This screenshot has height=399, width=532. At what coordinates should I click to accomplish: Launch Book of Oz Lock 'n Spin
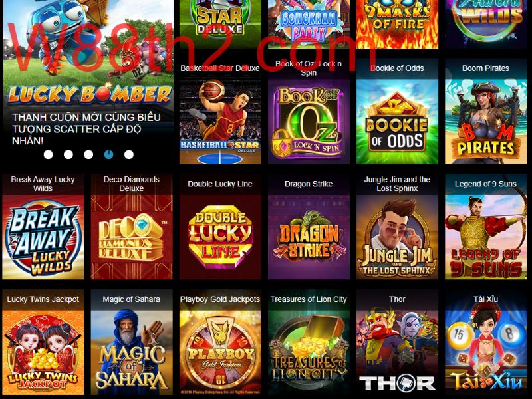click(309, 122)
